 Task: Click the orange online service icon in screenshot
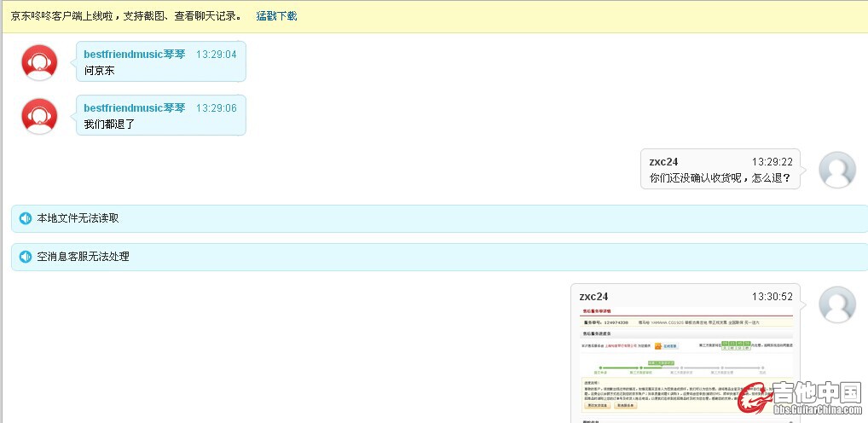click(x=658, y=346)
